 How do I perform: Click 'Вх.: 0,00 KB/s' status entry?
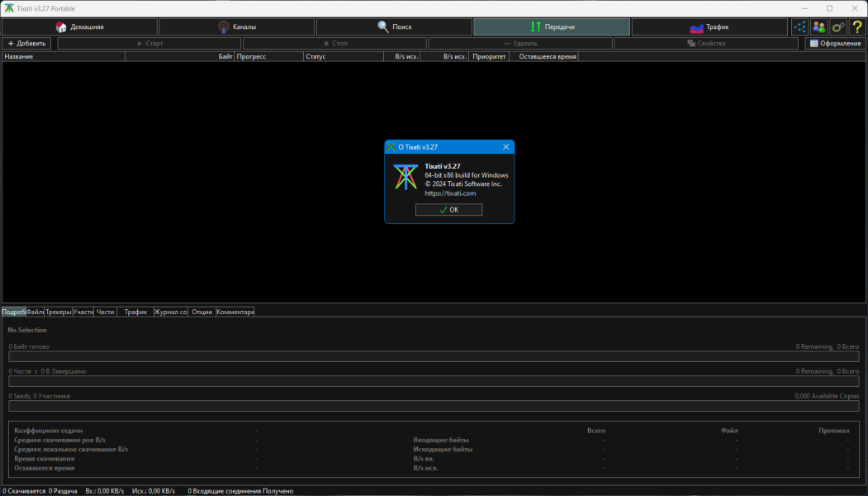coord(105,491)
